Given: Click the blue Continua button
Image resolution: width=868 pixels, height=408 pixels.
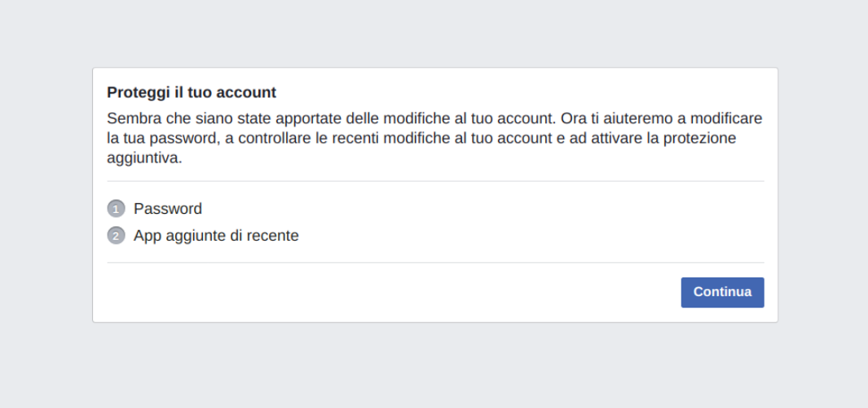Looking at the screenshot, I should pyautogui.click(x=722, y=292).
